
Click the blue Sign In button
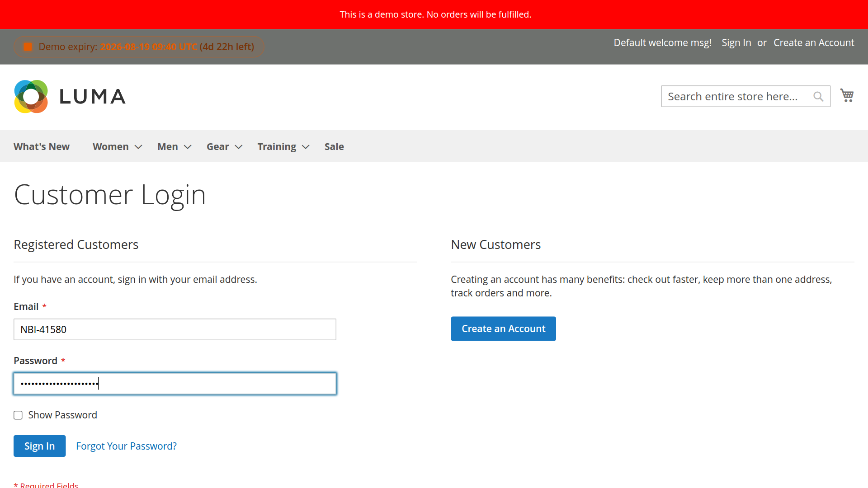39,446
